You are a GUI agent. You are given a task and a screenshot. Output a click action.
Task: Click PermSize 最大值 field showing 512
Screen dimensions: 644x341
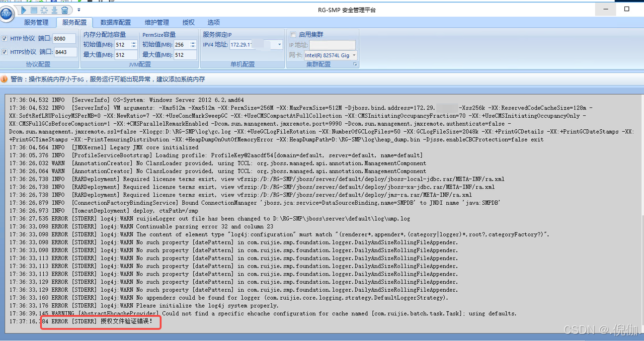(x=186, y=55)
